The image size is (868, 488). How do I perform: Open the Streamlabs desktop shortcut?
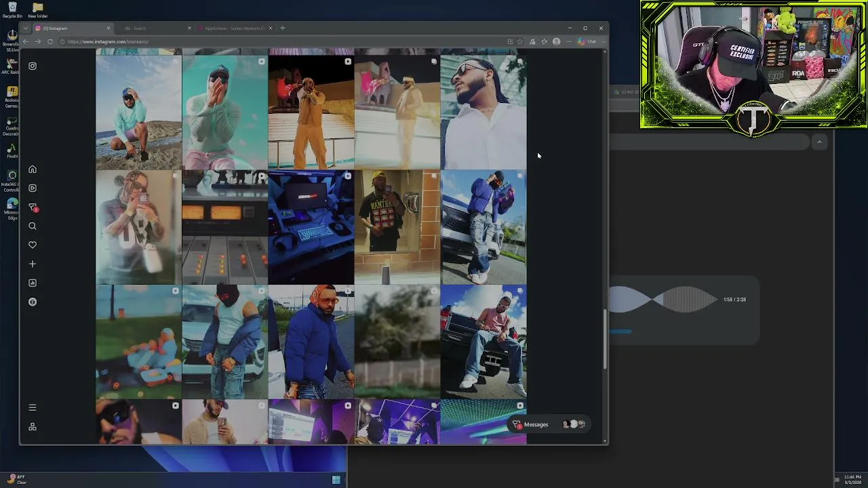coord(12,39)
